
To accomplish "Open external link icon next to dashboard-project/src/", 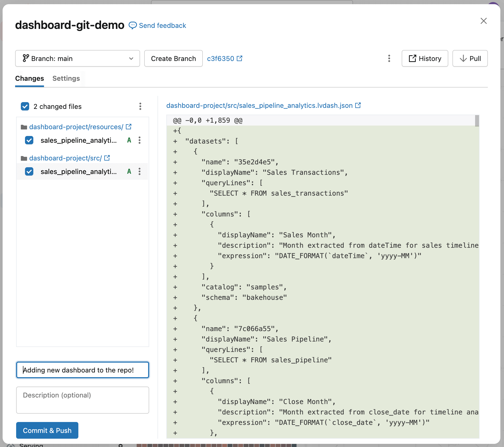I will coord(107,158).
